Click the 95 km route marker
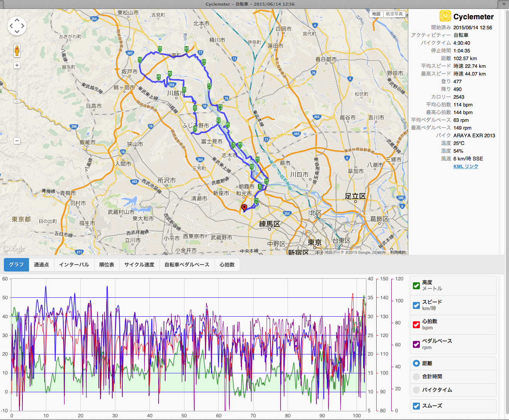Viewport: 509px width, 420px height. coord(266,181)
